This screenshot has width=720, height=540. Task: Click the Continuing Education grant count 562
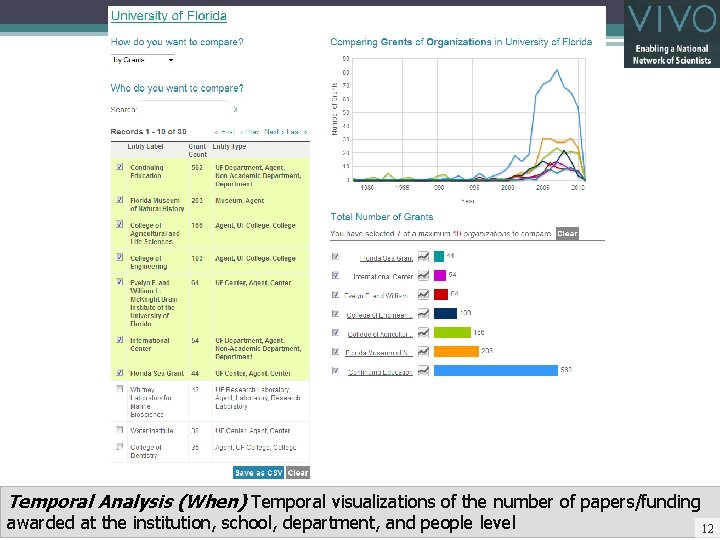pos(197,168)
